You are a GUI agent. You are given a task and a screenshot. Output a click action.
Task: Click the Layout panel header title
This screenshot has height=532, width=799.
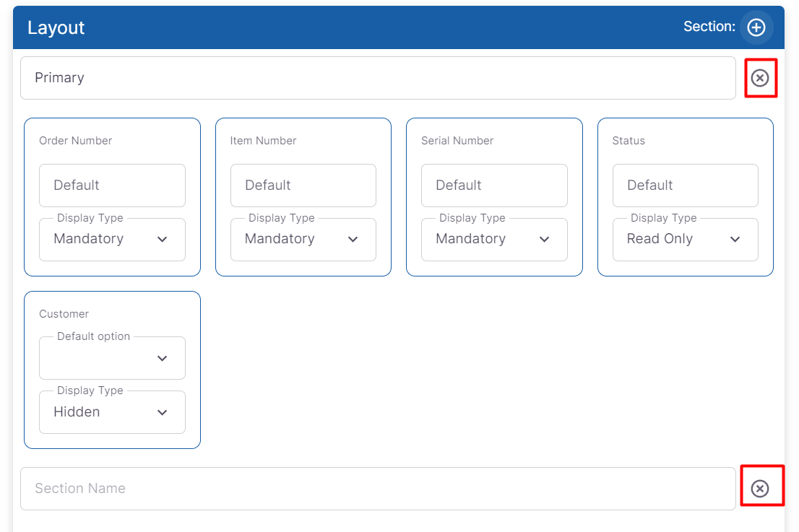tap(56, 28)
